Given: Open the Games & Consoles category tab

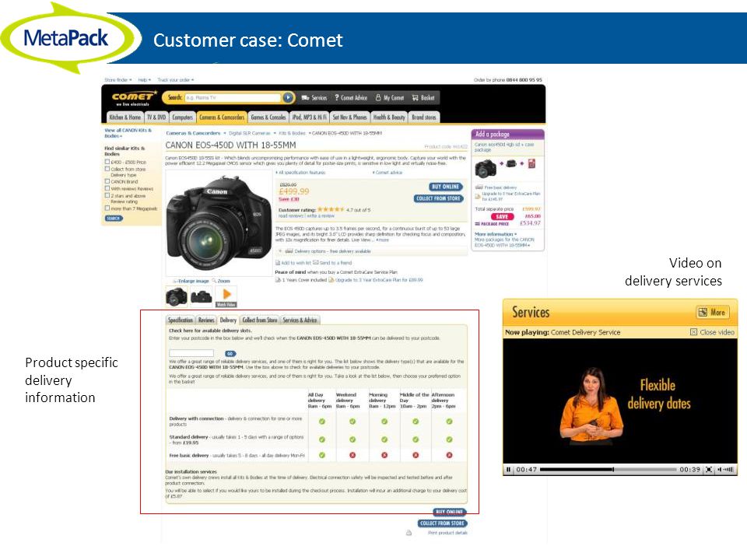Looking at the screenshot, I should [x=268, y=117].
